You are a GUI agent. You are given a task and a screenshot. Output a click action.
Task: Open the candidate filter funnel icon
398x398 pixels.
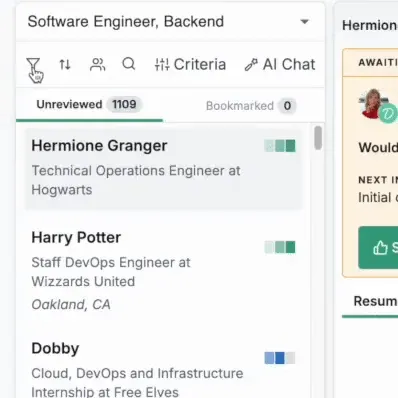[33, 64]
